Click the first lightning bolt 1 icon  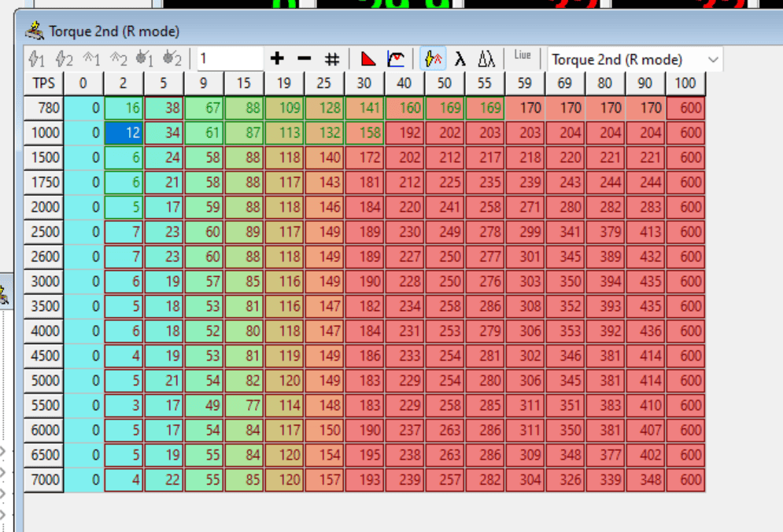click(x=36, y=59)
